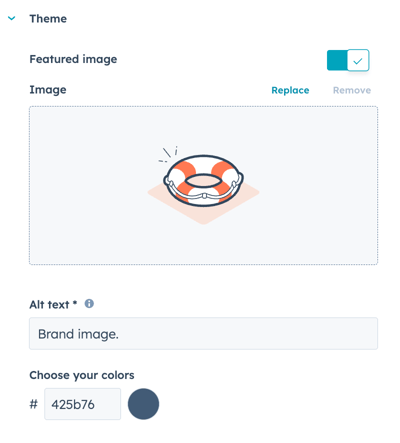Focus the hex color code field 425b76

click(x=82, y=404)
